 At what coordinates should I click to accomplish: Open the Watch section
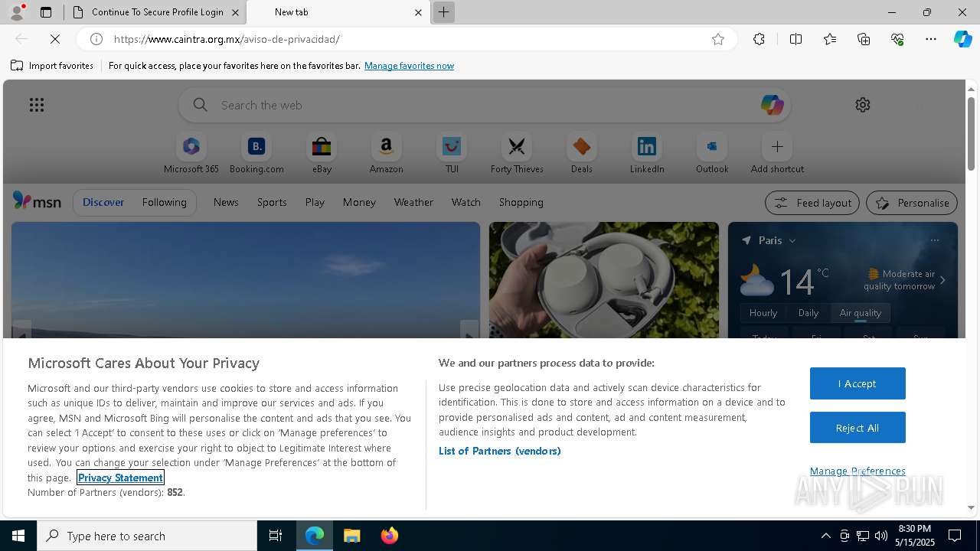click(466, 202)
